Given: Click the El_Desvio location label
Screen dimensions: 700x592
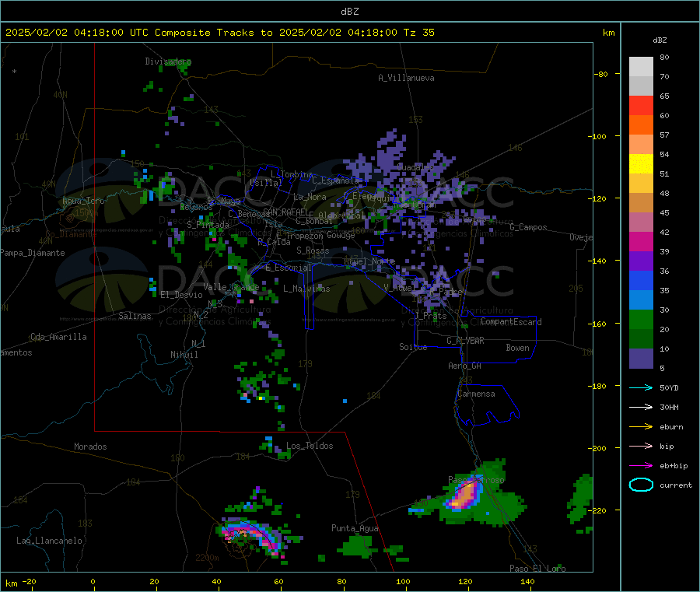Looking at the screenshot, I should [x=182, y=295].
